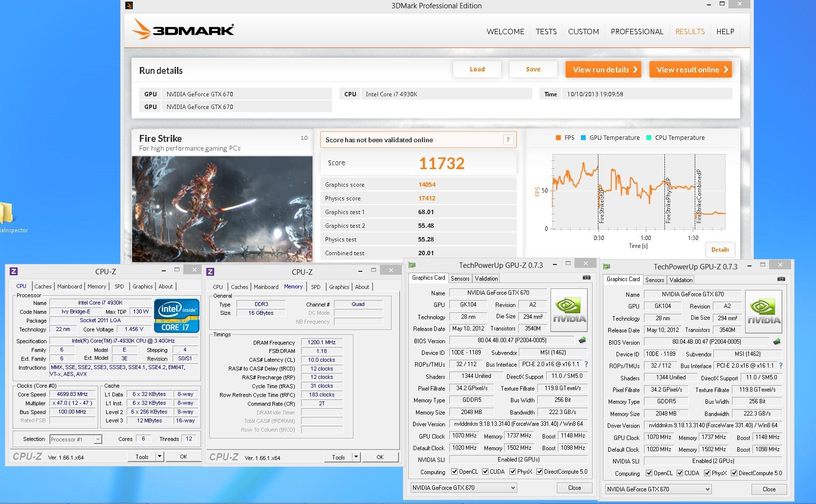Click the left GPU-Z screenshot camera icon

coord(586,278)
